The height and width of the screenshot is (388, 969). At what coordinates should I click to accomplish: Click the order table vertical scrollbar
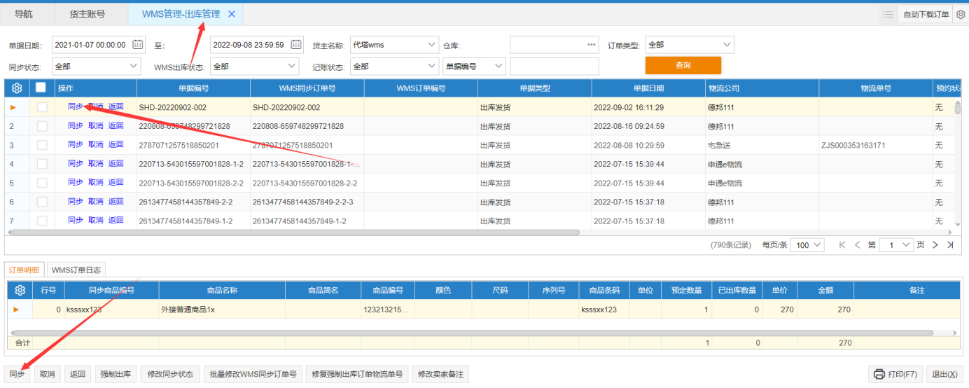[x=958, y=109]
